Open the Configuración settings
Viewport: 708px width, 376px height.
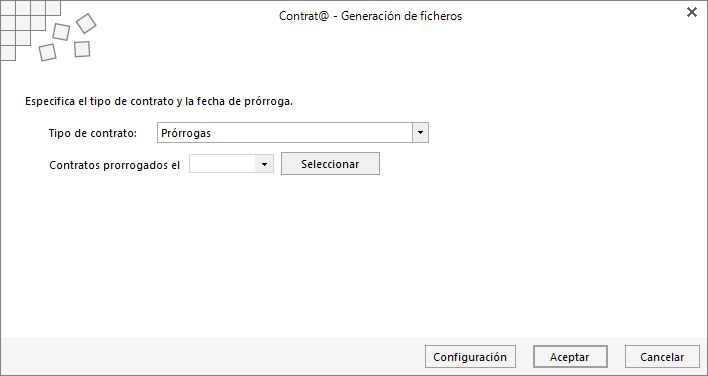[x=470, y=357]
